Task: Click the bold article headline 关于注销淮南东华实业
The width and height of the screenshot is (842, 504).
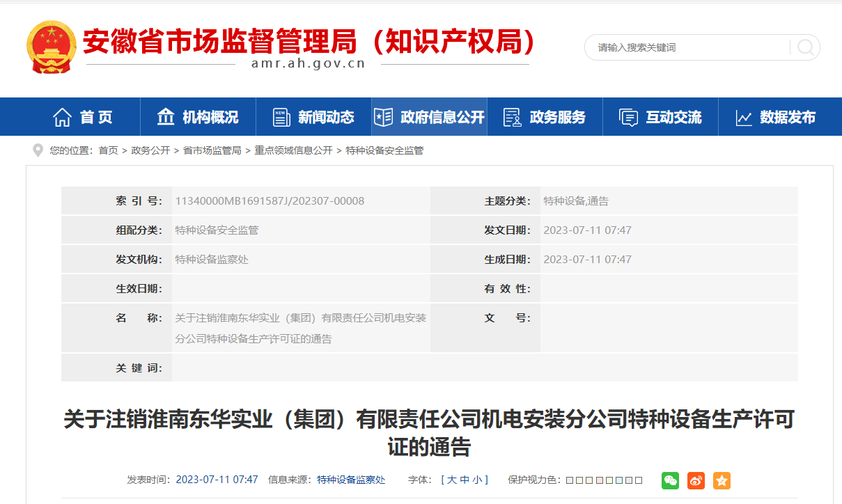Action: point(429,432)
